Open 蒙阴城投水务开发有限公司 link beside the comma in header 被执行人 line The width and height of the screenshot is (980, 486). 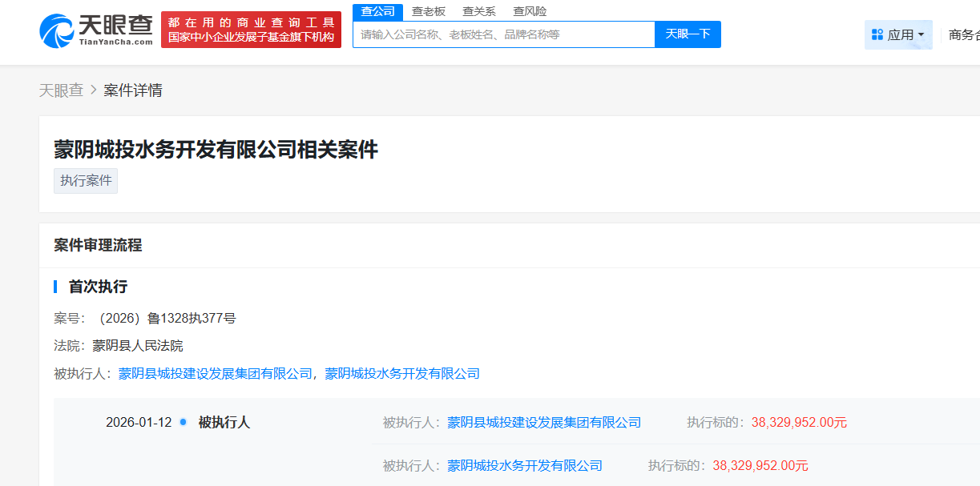402,374
